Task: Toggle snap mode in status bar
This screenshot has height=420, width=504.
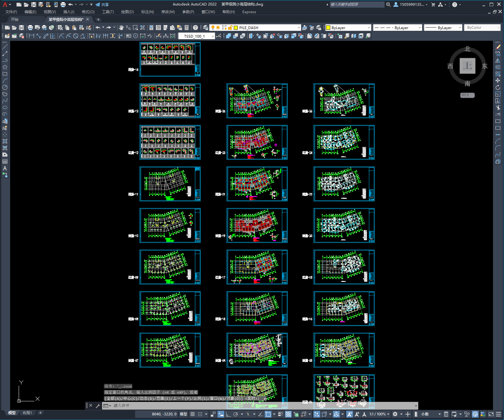Action: [200, 414]
